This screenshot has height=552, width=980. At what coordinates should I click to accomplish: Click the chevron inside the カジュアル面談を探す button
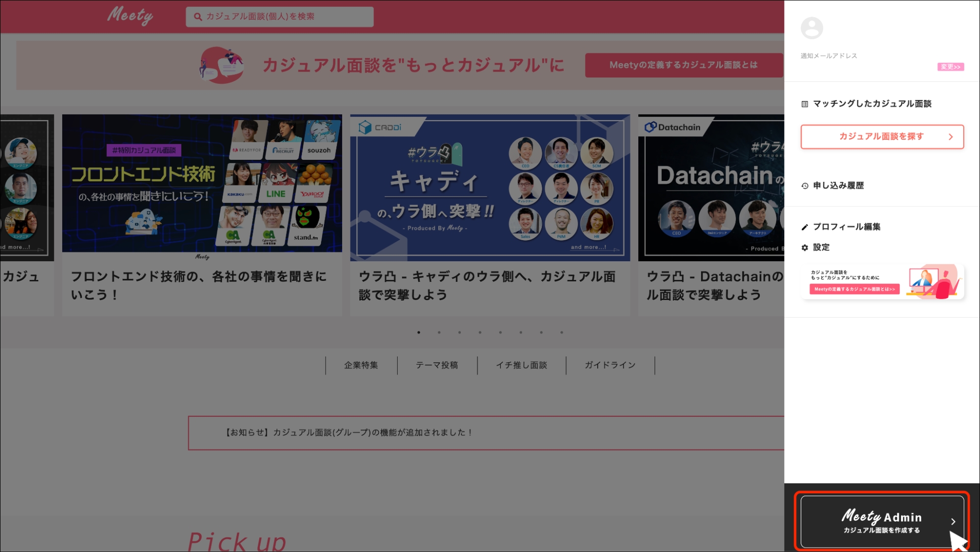click(x=952, y=137)
